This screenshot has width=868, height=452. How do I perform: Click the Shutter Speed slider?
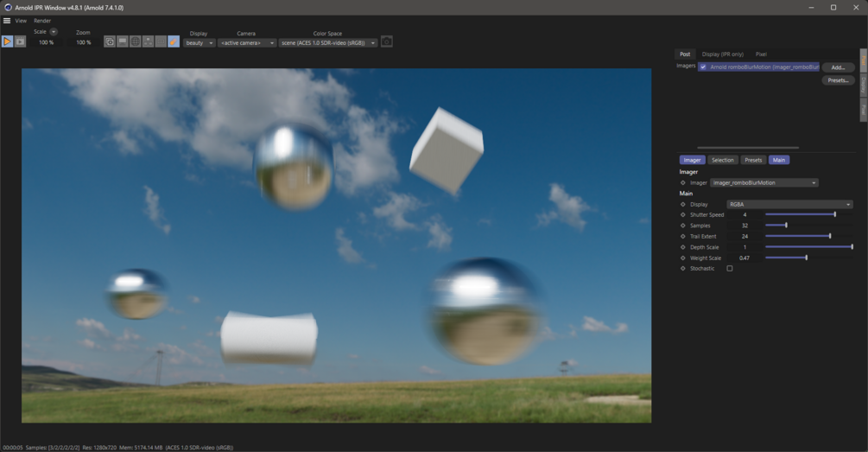(x=808, y=214)
